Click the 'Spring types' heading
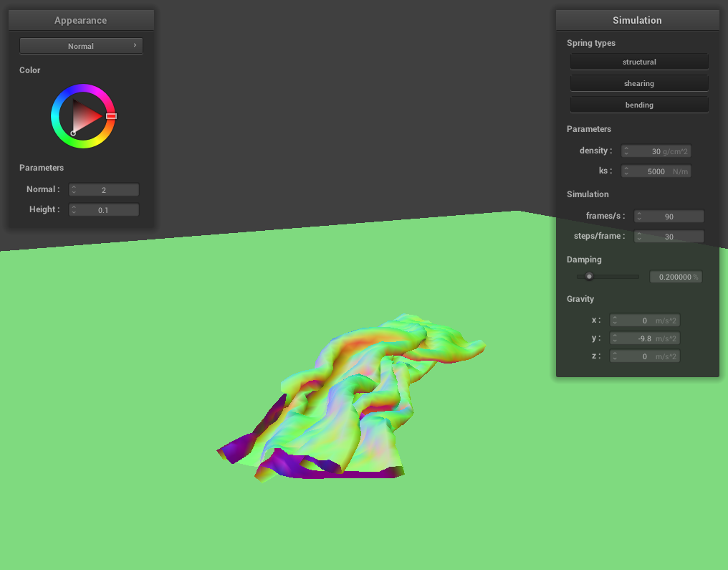Viewport: 728px width, 570px height. [x=590, y=43]
